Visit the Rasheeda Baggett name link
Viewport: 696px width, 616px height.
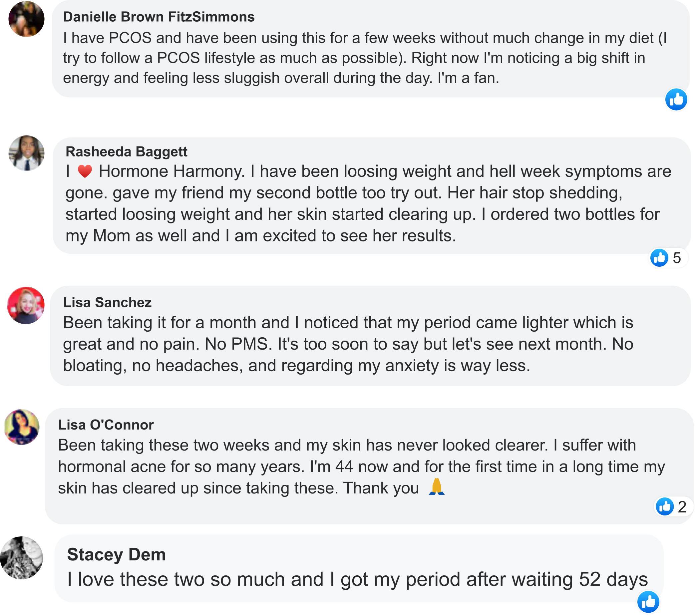(x=126, y=152)
